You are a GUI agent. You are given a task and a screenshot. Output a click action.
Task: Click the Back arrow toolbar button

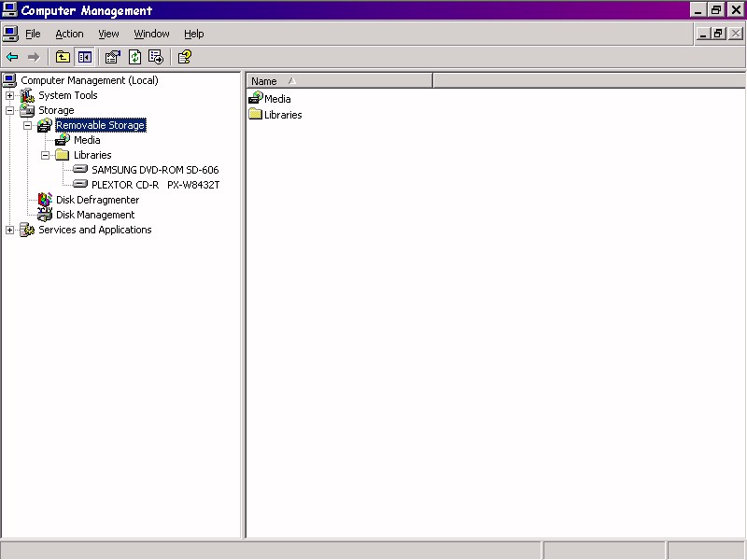[x=12, y=57]
